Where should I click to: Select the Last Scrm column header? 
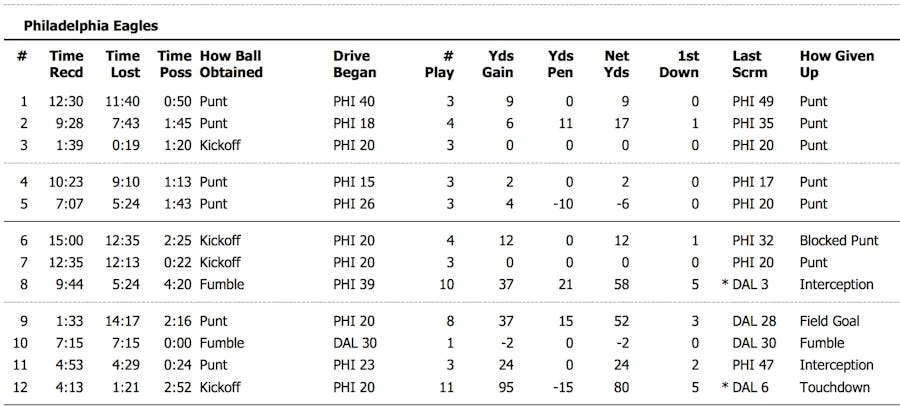click(x=748, y=64)
